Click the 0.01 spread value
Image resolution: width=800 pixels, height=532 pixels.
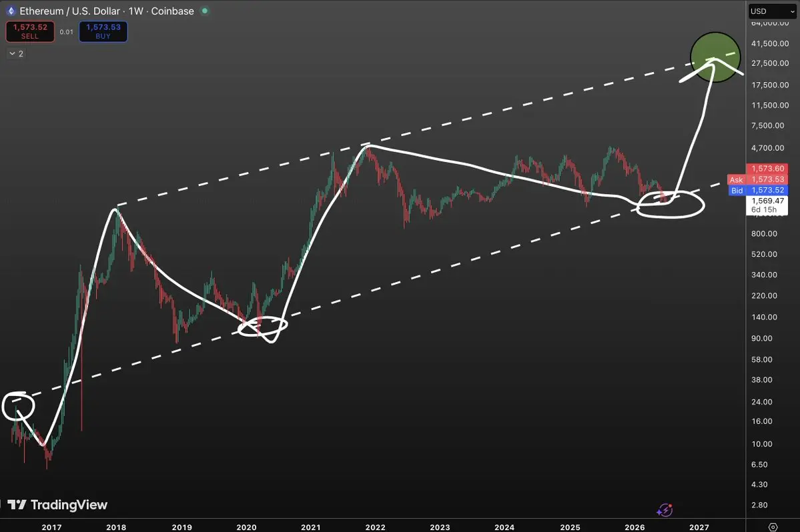pos(66,31)
